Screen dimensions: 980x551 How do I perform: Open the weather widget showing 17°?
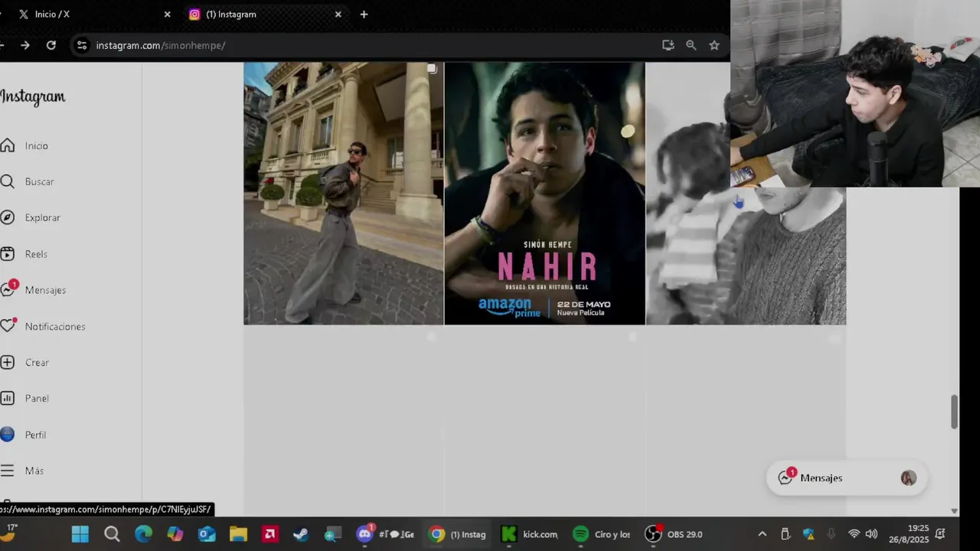click(x=11, y=533)
